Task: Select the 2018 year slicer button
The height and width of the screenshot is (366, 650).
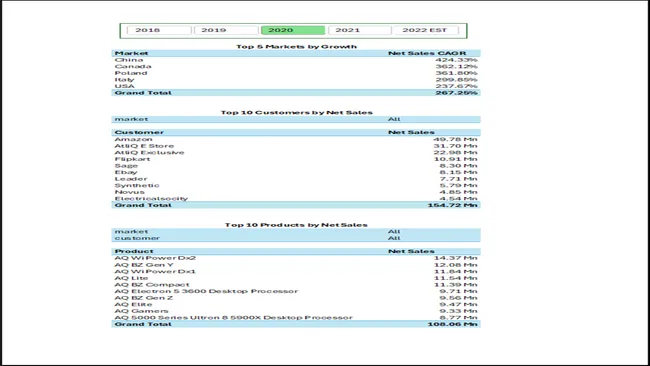Action: (159, 30)
